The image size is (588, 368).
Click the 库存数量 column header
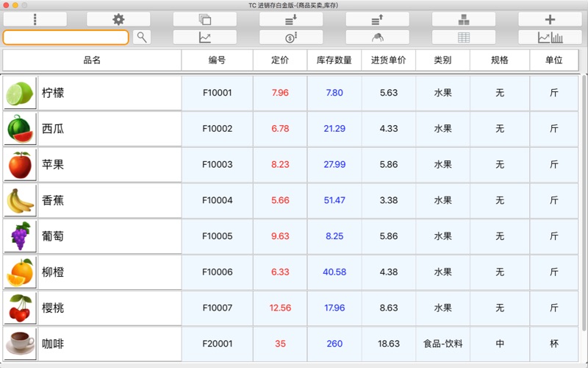(334, 60)
